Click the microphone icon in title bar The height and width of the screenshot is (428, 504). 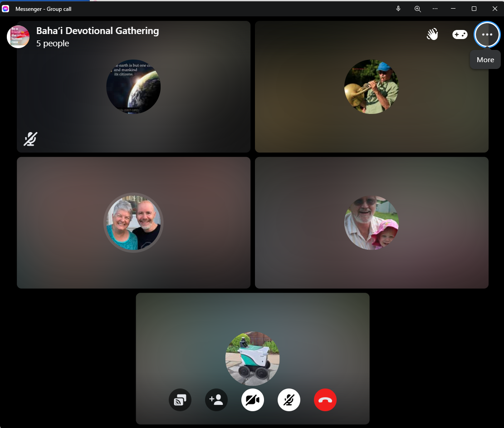(x=398, y=9)
